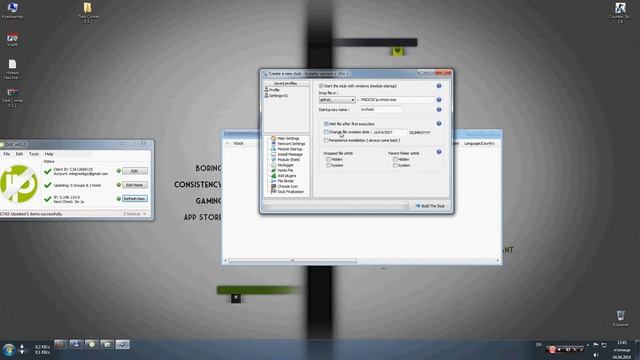Image resolution: width=640 pixels, height=360 pixels.
Task: Click the build progress bar in stub window
Action: [335, 206]
